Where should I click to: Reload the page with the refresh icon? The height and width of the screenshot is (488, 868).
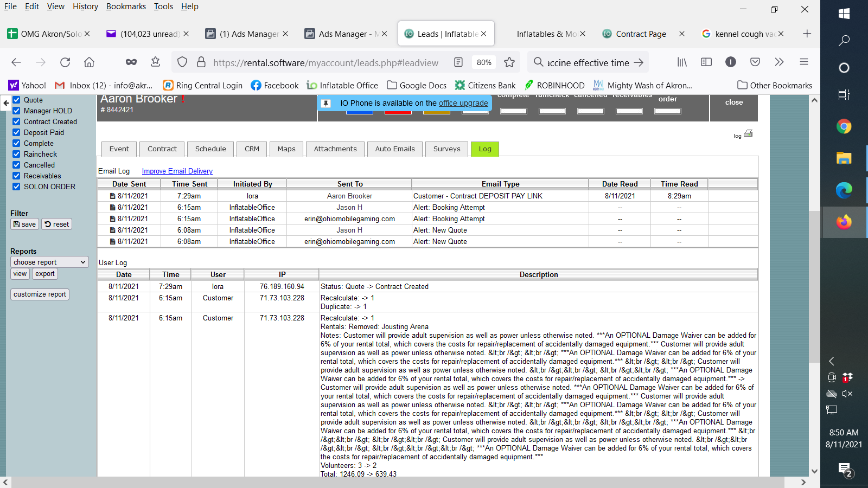click(x=65, y=62)
